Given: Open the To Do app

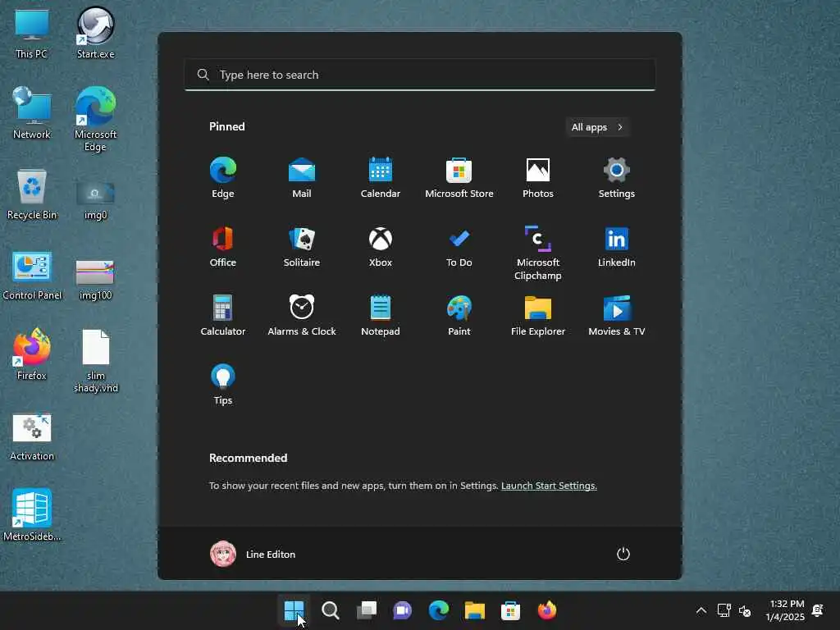Looking at the screenshot, I should tap(459, 246).
